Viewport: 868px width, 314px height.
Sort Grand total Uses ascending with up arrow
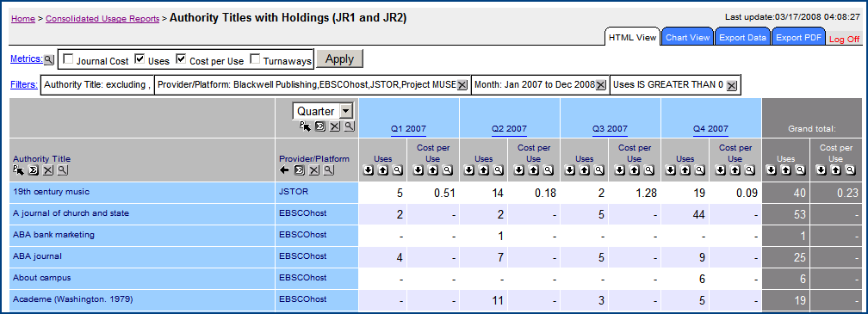coord(786,171)
